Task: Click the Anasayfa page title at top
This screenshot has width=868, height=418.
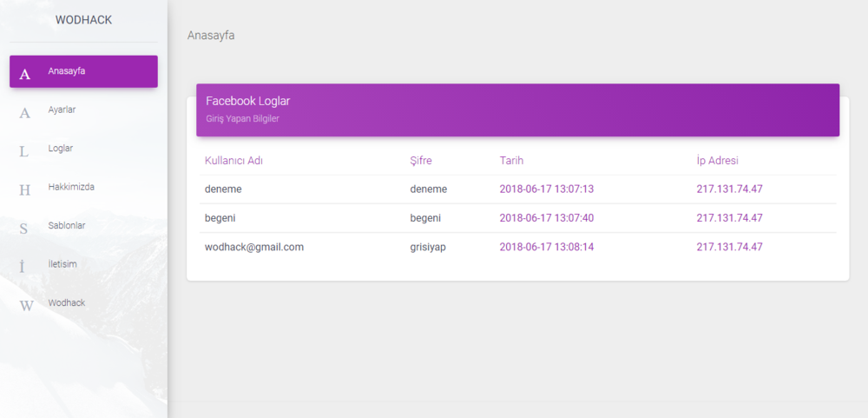Action: pyautogui.click(x=211, y=36)
